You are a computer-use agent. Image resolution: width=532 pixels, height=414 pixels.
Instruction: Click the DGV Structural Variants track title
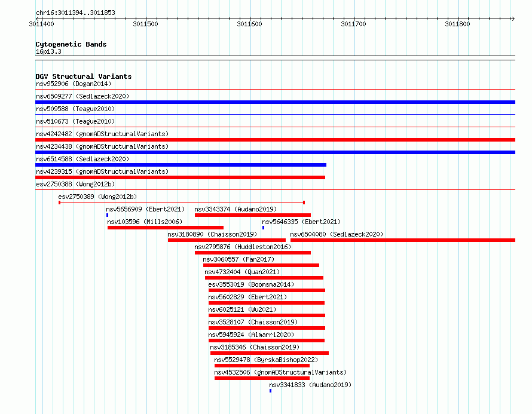point(84,76)
